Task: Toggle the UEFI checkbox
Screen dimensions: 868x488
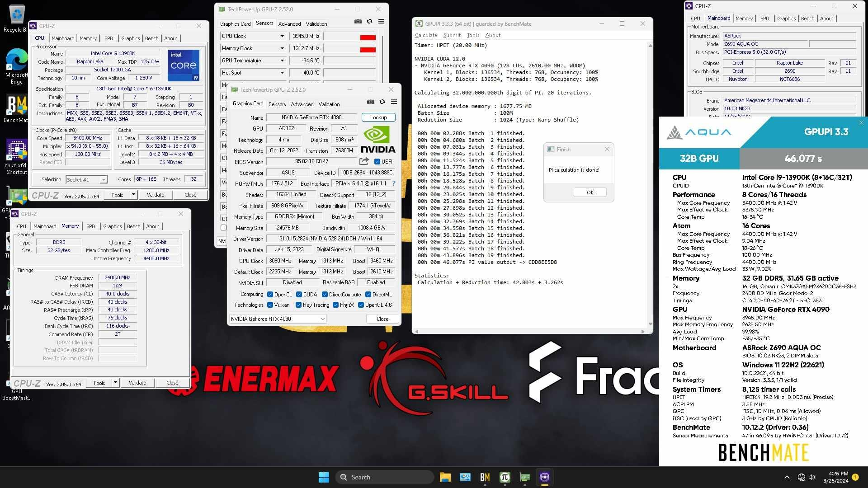Action: [x=377, y=162]
